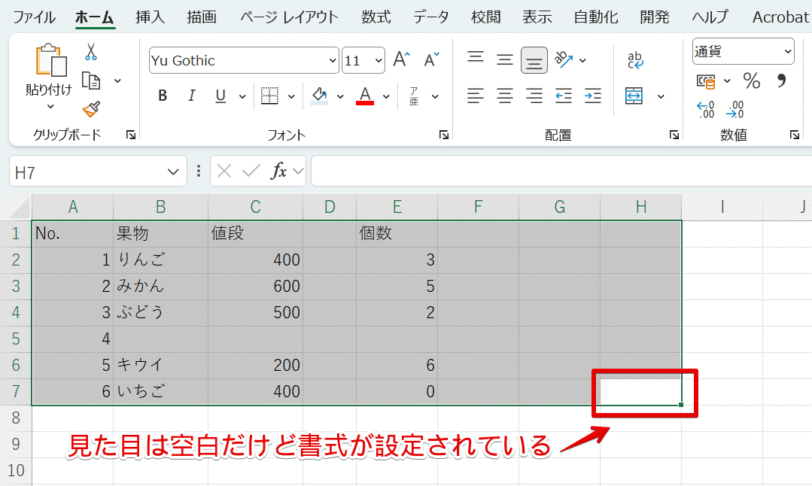This screenshot has height=486, width=812.
Task: Open the ファイル tab
Action: click(x=34, y=17)
